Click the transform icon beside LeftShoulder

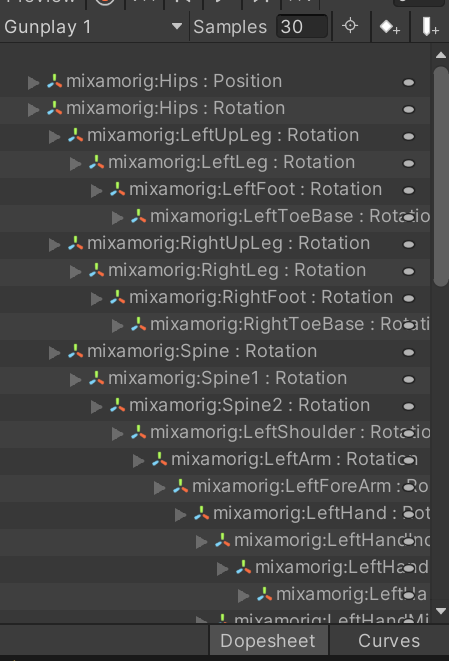coord(138,432)
